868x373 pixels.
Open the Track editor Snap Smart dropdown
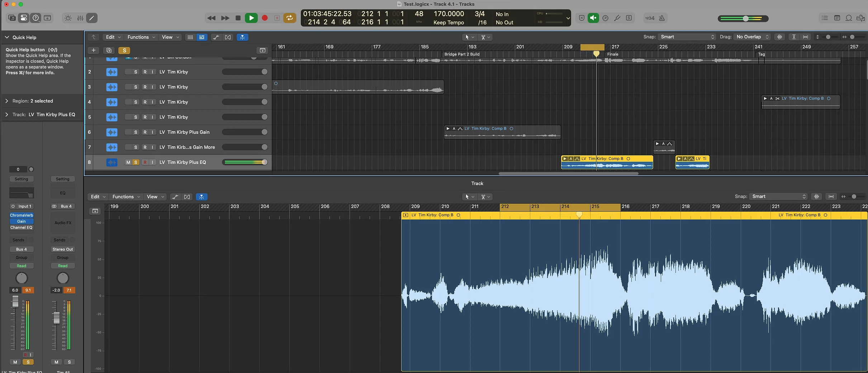coord(779,197)
